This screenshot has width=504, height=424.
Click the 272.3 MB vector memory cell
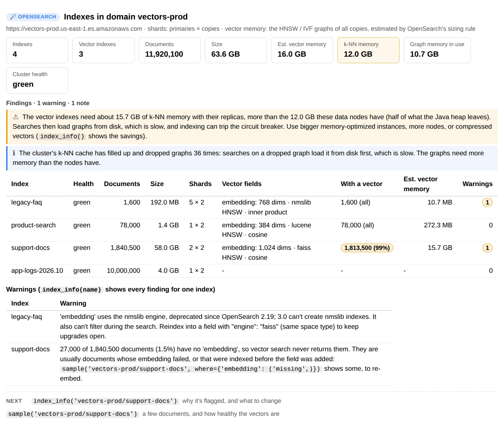pos(438,225)
